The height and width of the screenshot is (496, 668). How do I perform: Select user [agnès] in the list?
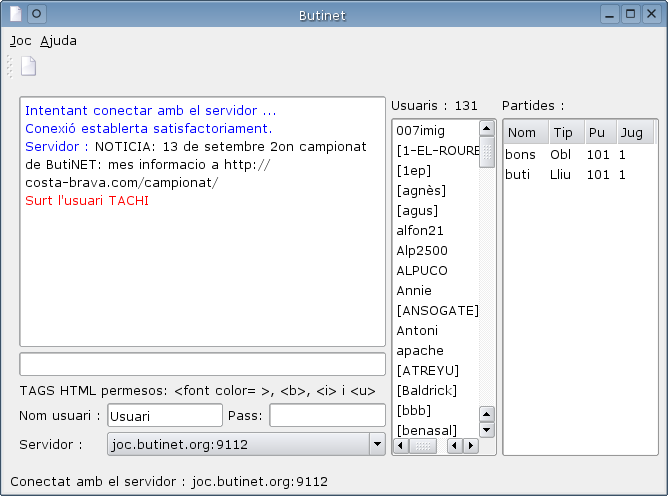coord(437,190)
